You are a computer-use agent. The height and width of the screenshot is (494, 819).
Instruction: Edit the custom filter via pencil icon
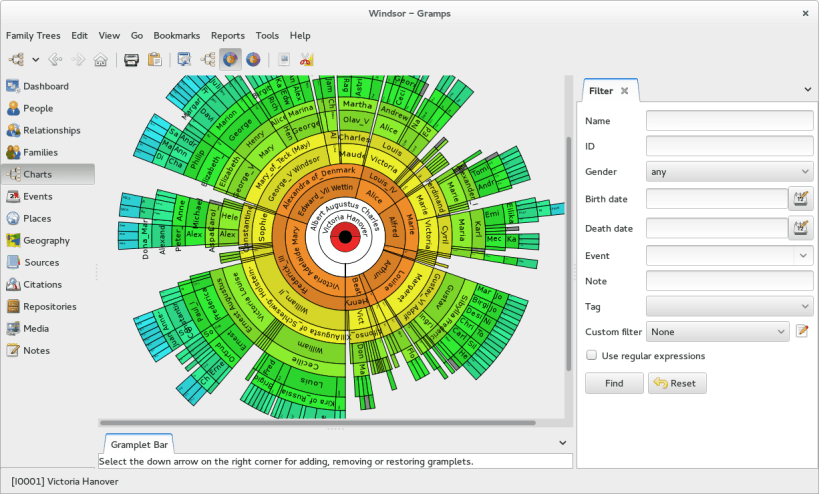pos(801,331)
